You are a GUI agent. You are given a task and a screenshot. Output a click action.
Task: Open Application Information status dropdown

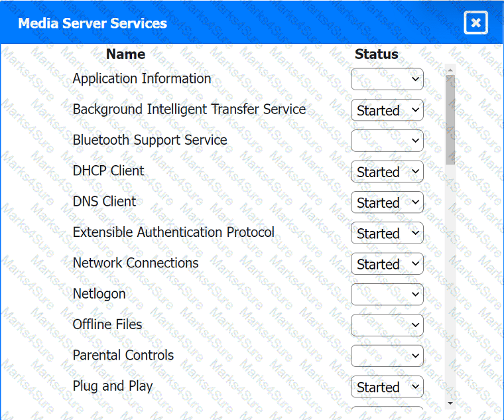pyautogui.click(x=387, y=80)
